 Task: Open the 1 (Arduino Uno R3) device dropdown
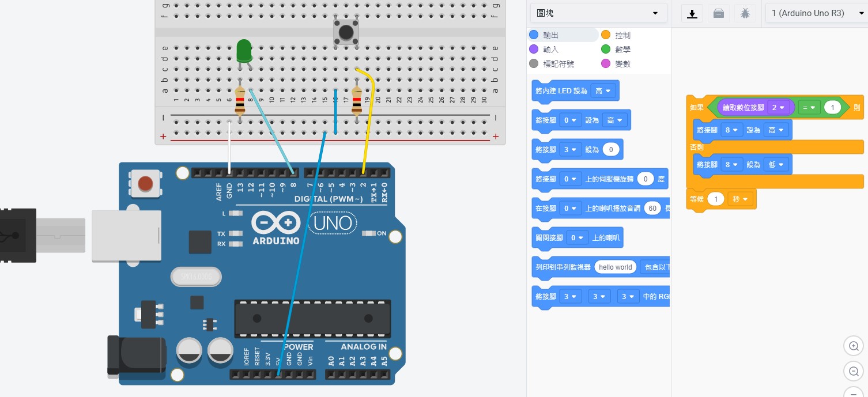[x=815, y=13]
